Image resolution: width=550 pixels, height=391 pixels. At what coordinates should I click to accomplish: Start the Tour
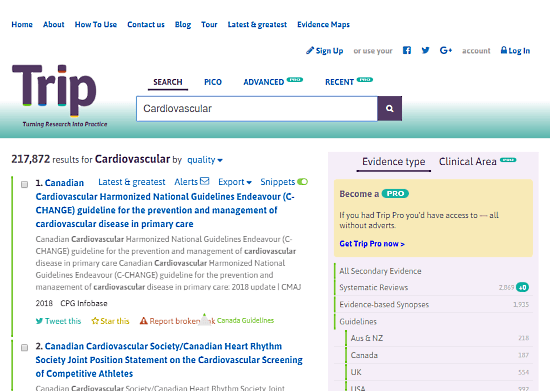point(209,25)
